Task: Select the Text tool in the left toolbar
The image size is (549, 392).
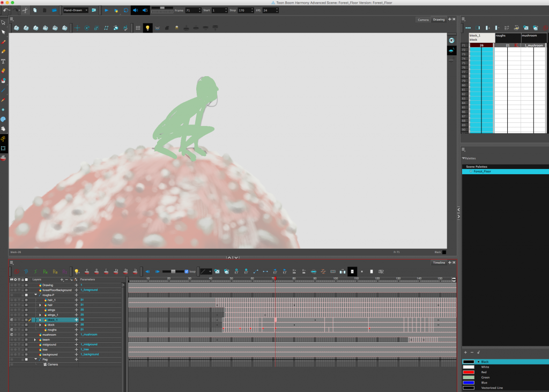Action: pyautogui.click(x=4, y=61)
